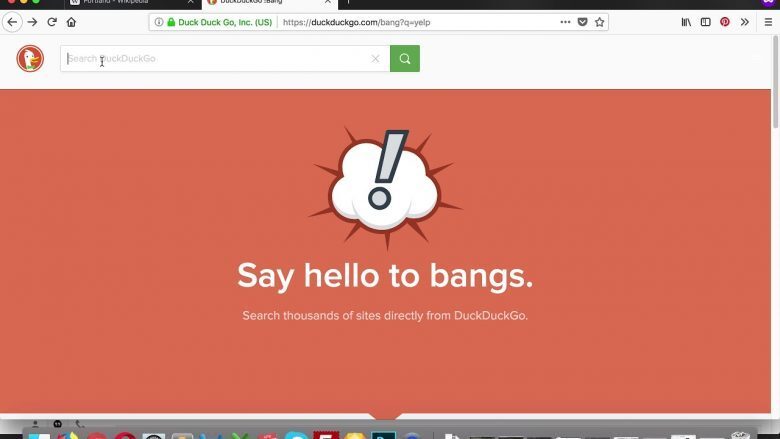This screenshot has height=439, width=780.
Task: Clear the search box with the X
Action: pos(376,59)
